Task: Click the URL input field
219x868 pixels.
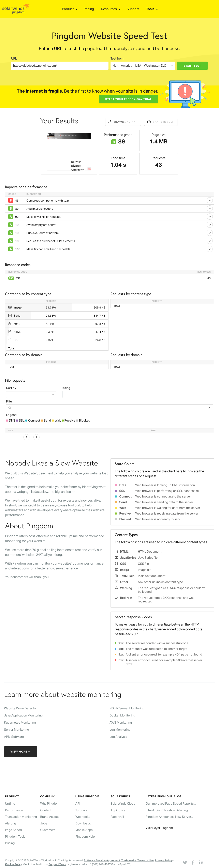Action: pyautogui.click(x=60, y=66)
